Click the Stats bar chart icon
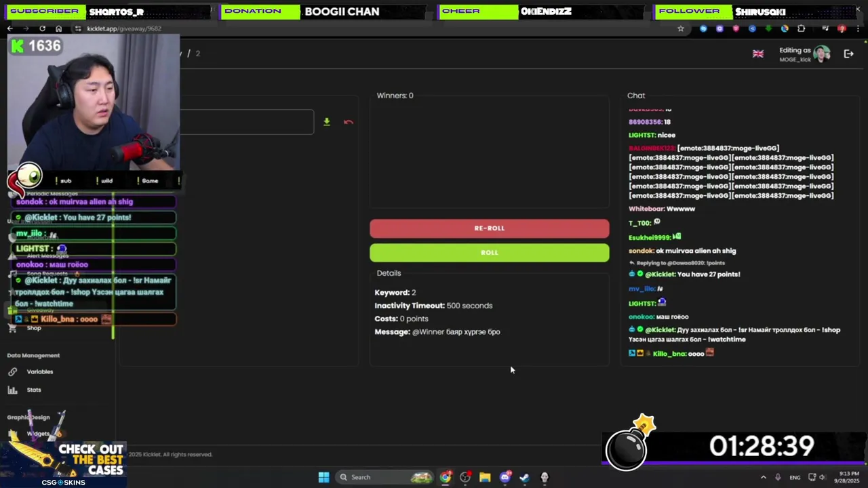 [12, 390]
